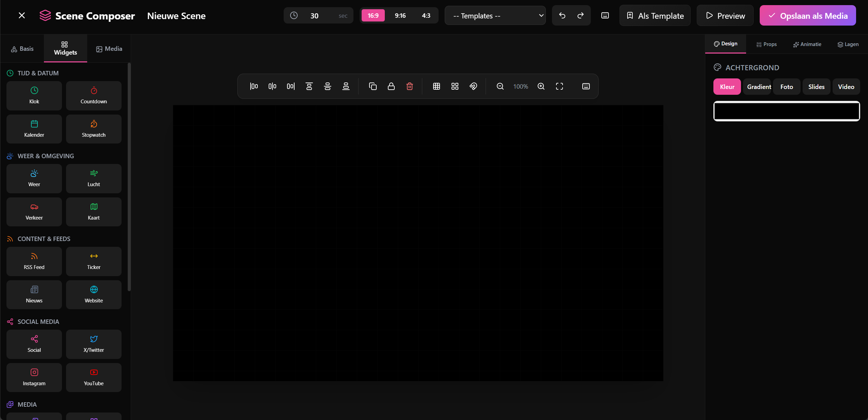Lock the selected element
Image resolution: width=868 pixels, height=420 pixels.
tap(391, 86)
